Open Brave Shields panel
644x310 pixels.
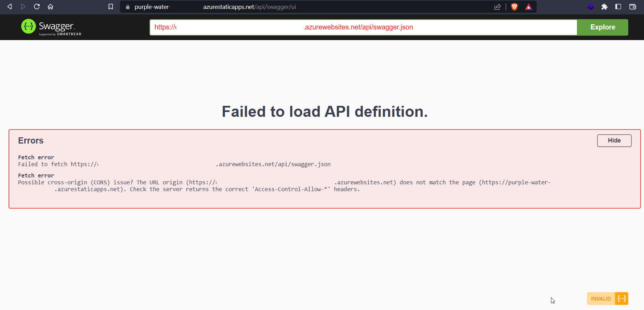tap(514, 7)
